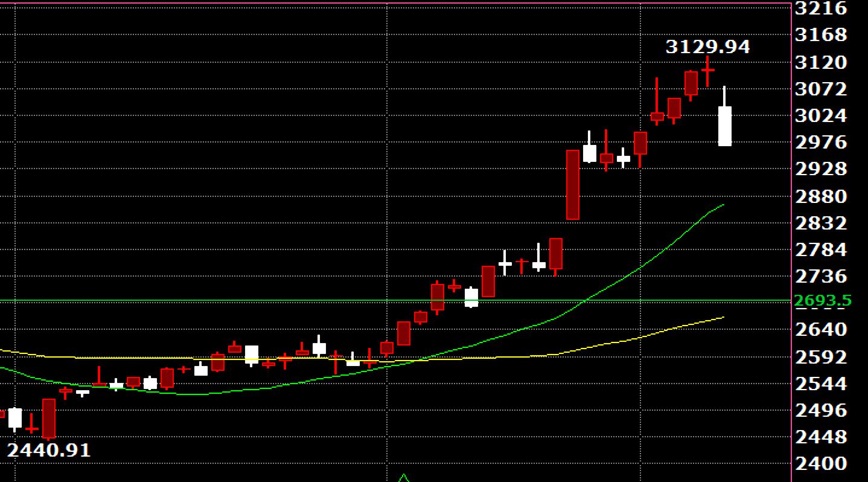Screen dimensions: 868x482
Task: Click the green triangle marker on bottom edge
Action: click(404, 478)
